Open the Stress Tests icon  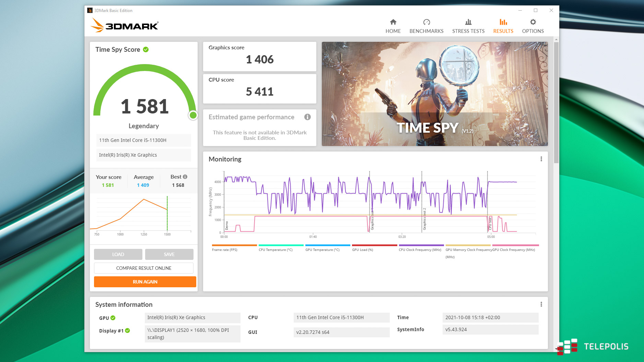[x=468, y=22]
